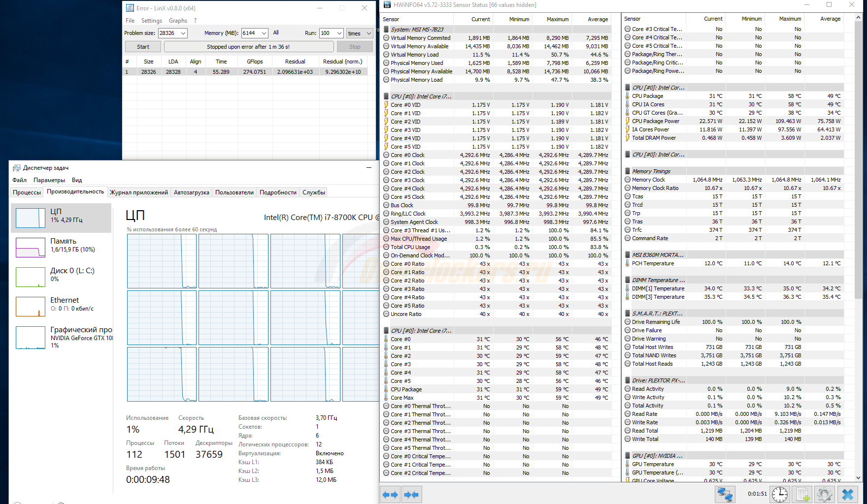Screen dimensions: 867x504
Task: Open the Автозагрузка tab in Task Manager
Action: [x=191, y=192]
